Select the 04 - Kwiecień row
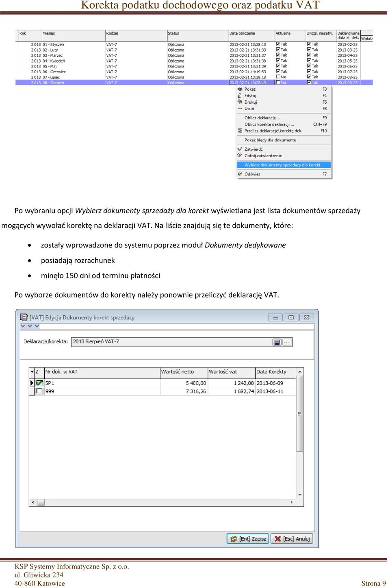390x588 pixels. click(x=194, y=61)
